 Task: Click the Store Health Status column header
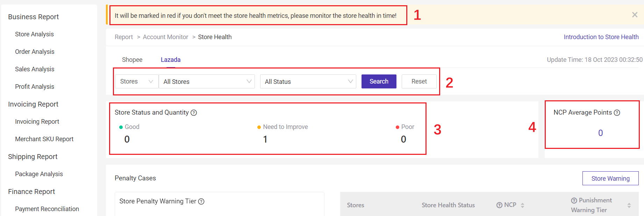(448, 205)
